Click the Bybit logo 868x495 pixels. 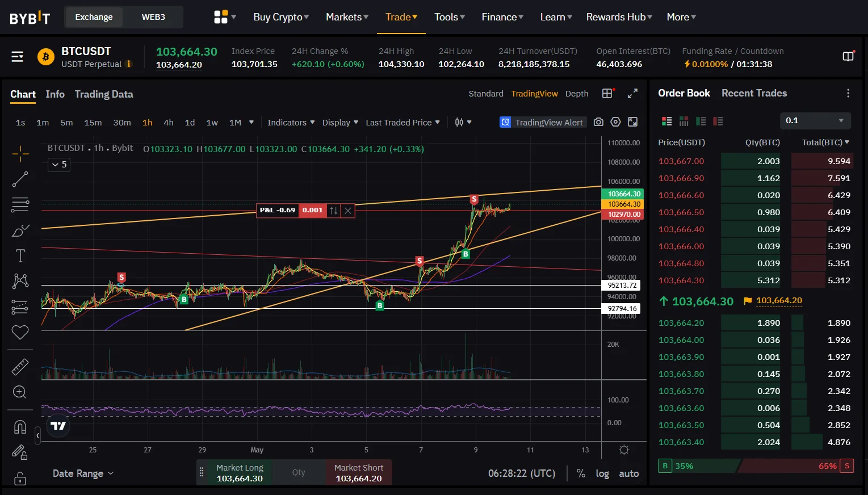pos(30,18)
